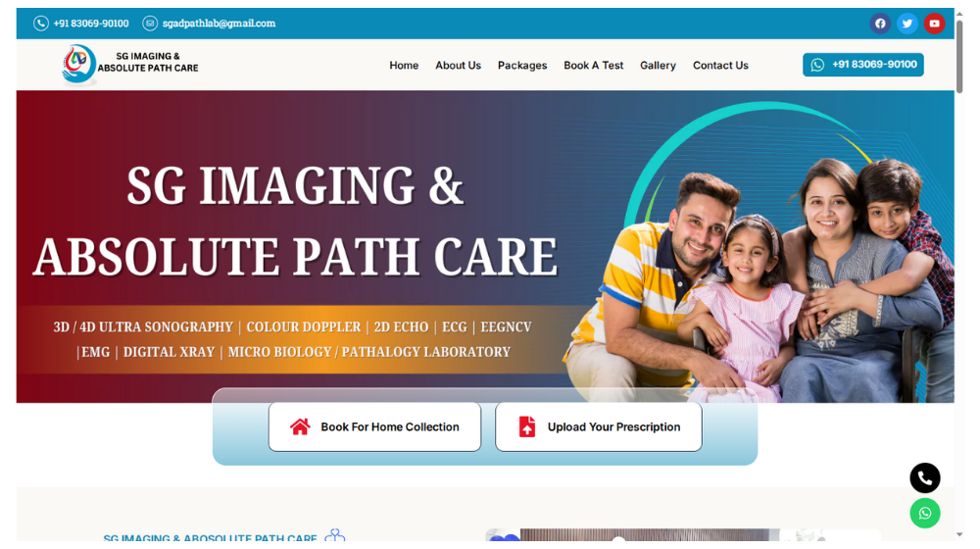Click Upload Your Prescription button

point(599,427)
